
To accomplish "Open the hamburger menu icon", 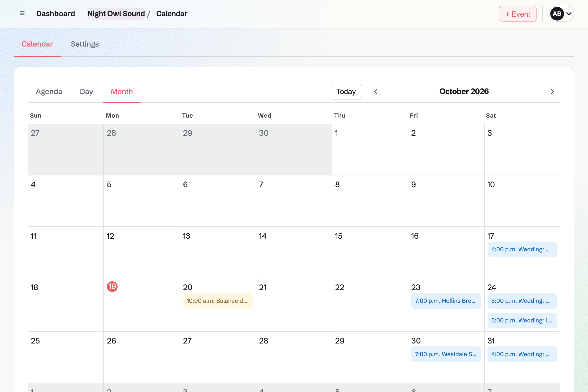I will (x=22, y=13).
